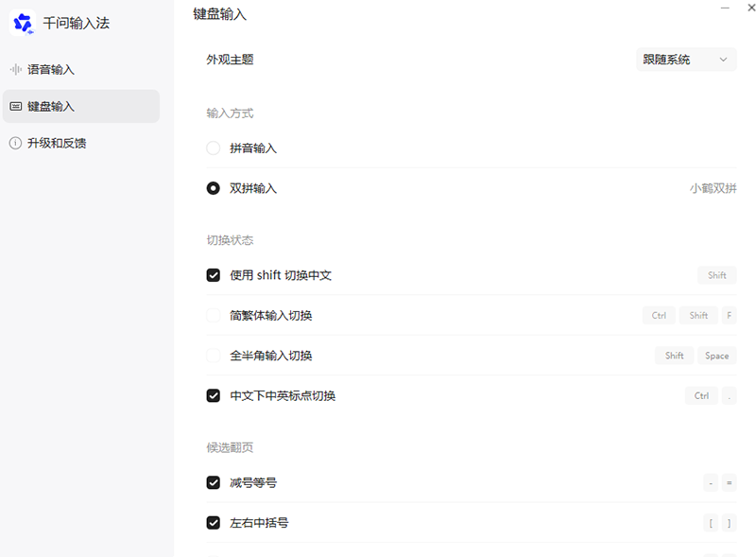Click the minus key badge in 减号等号 row
This screenshot has height=557, width=756.
point(711,482)
